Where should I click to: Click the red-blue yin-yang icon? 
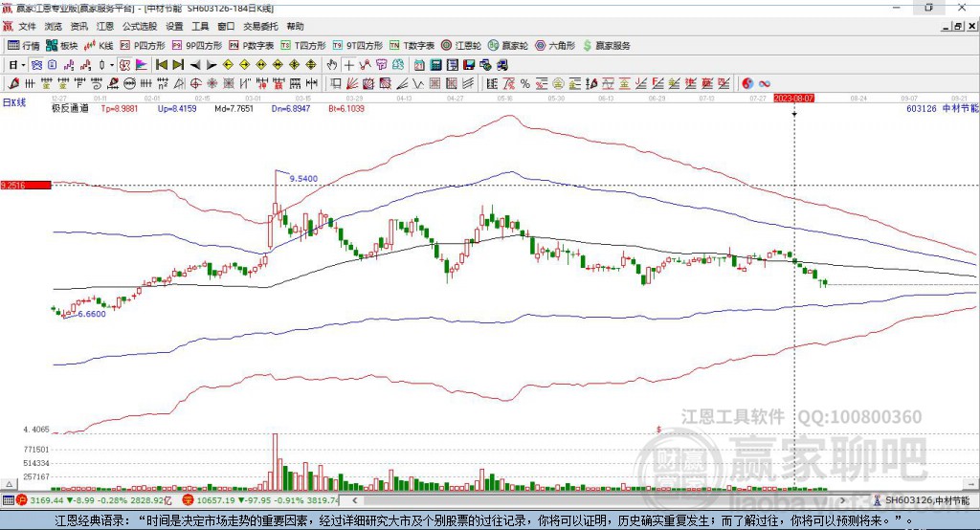747,84
